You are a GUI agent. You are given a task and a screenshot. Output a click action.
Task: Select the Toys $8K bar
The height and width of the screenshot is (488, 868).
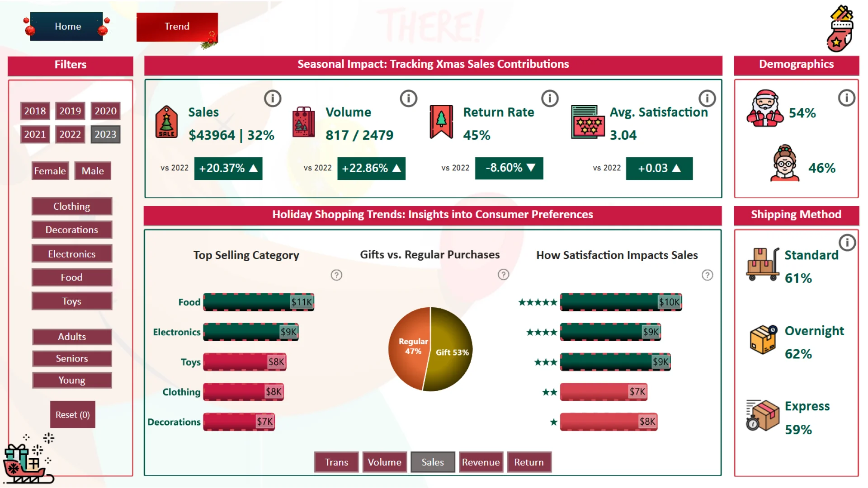[x=245, y=362]
